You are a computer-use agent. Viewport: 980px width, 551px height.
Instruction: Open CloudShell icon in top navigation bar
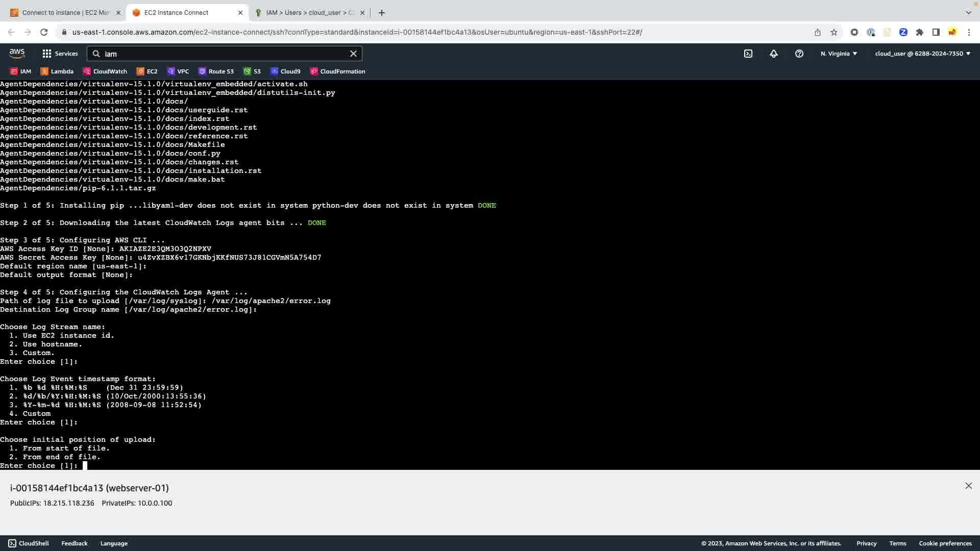[x=748, y=54]
